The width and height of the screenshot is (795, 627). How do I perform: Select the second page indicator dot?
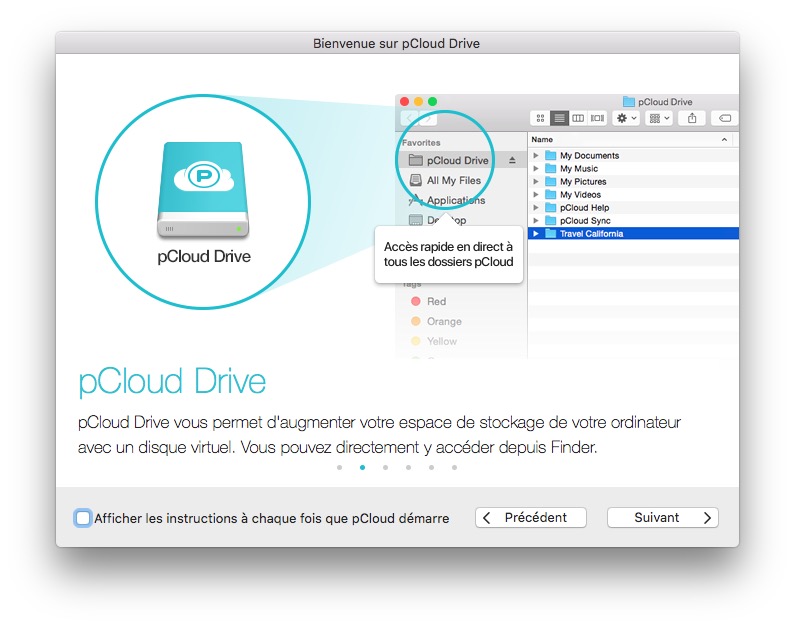click(x=363, y=467)
